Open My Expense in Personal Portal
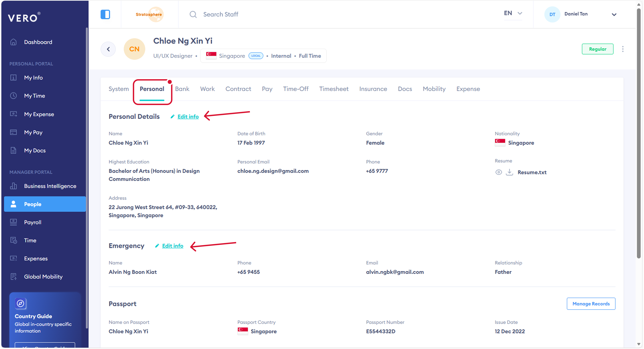The height and width of the screenshot is (349, 644). pyautogui.click(x=39, y=114)
